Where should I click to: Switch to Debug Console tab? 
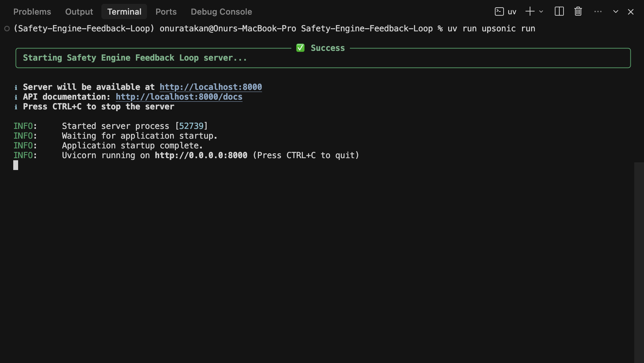click(221, 12)
